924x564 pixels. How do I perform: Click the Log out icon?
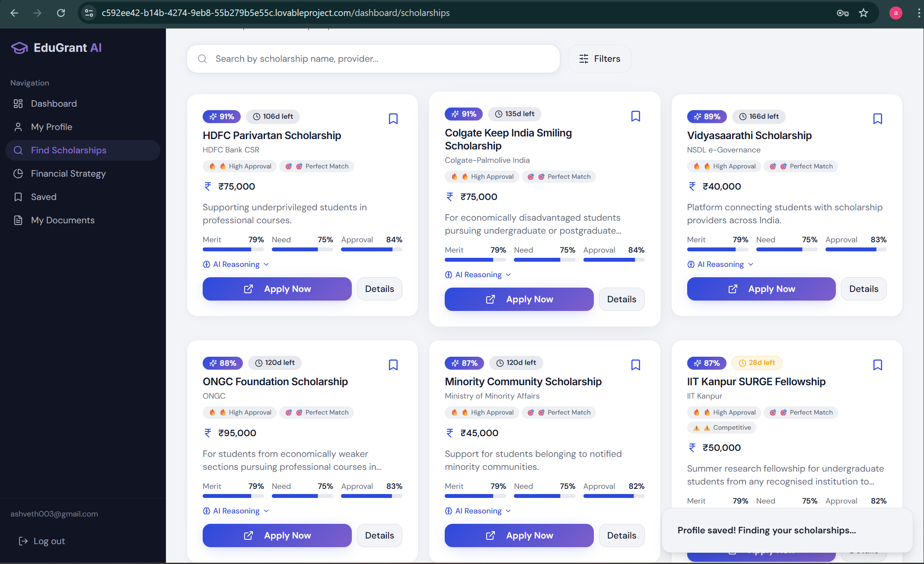tap(23, 541)
